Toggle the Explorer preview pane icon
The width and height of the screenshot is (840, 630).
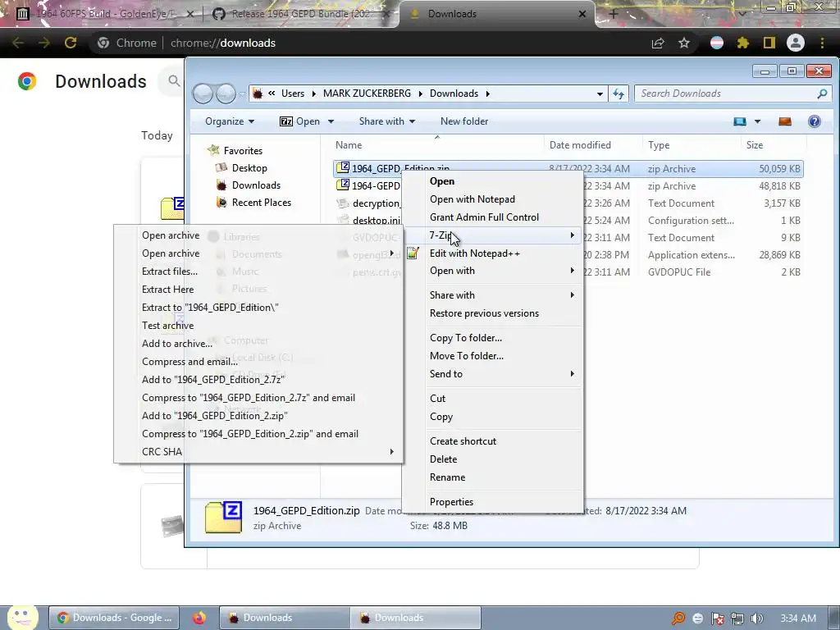(x=785, y=121)
